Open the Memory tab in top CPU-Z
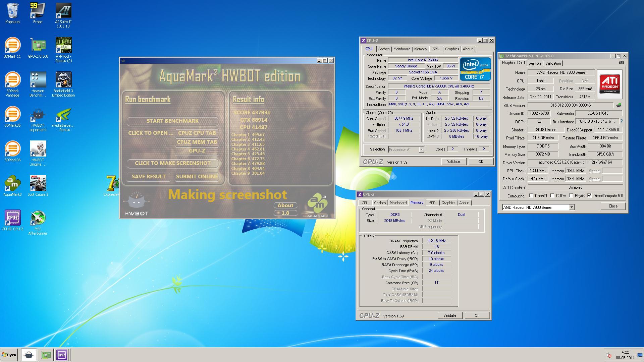Viewport: 644px width, 362px height. 420,49
